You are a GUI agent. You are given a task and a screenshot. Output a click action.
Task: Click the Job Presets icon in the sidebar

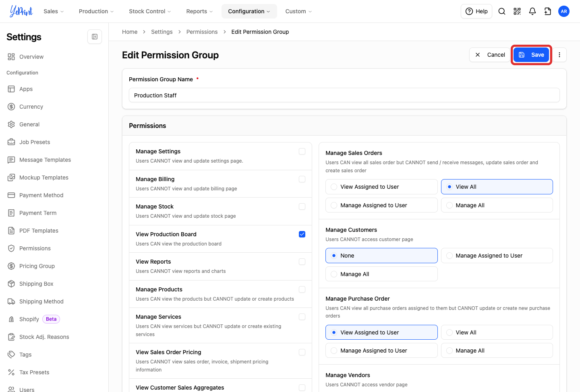pos(11,142)
